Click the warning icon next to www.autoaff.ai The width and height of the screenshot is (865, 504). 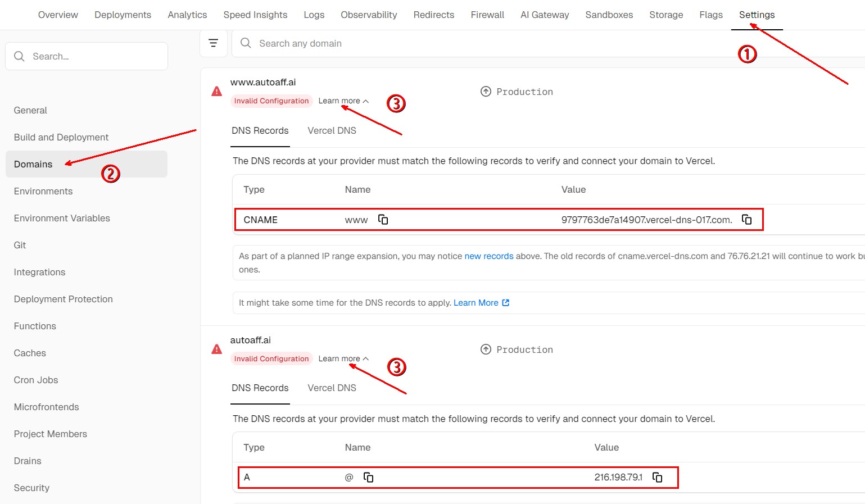[x=216, y=92]
